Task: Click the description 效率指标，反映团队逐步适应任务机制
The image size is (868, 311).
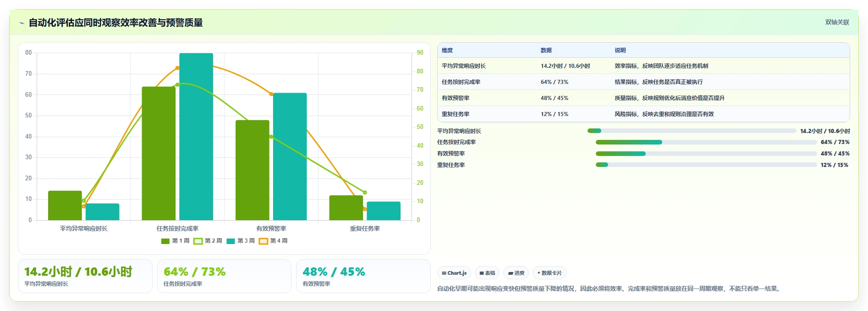Action: pyautogui.click(x=661, y=66)
